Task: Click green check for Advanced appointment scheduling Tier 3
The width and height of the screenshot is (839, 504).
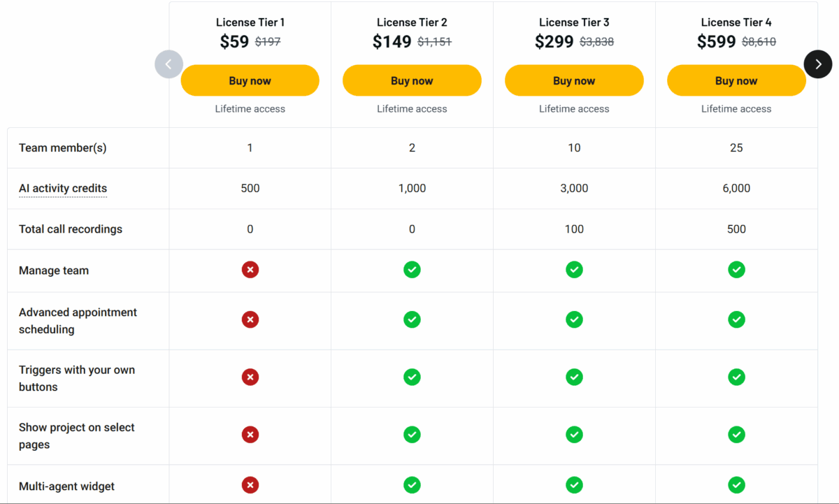Action: click(574, 319)
